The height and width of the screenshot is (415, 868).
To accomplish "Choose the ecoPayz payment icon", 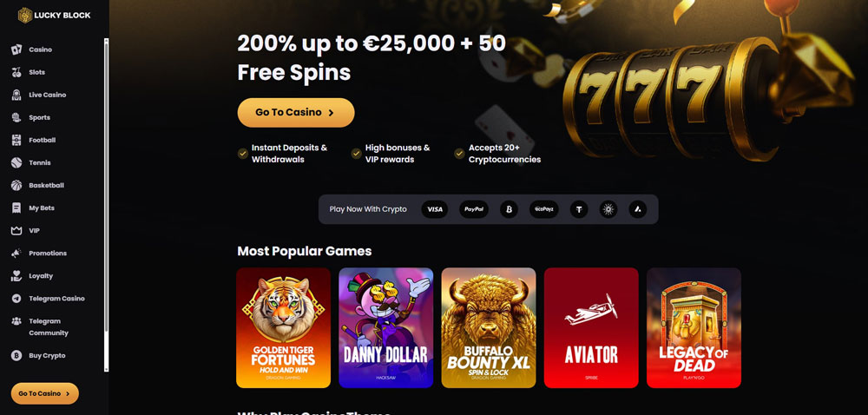I will [x=543, y=209].
